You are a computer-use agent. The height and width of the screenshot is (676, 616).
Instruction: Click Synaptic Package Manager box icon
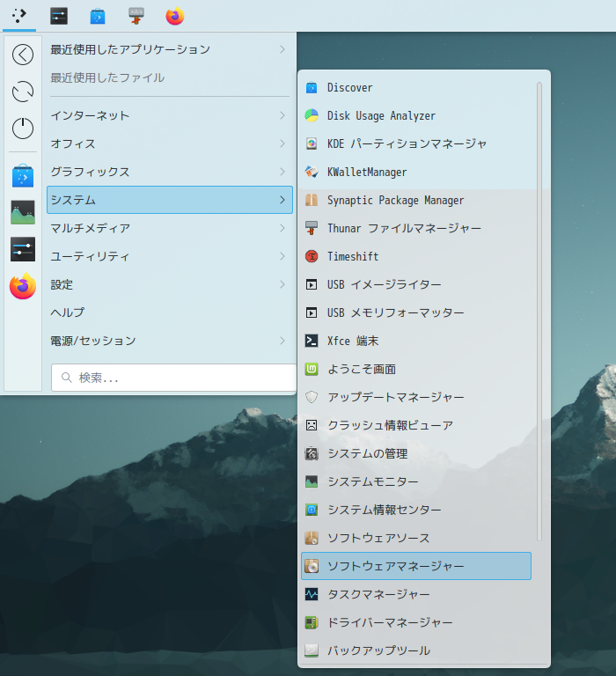(x=312, y=200)
